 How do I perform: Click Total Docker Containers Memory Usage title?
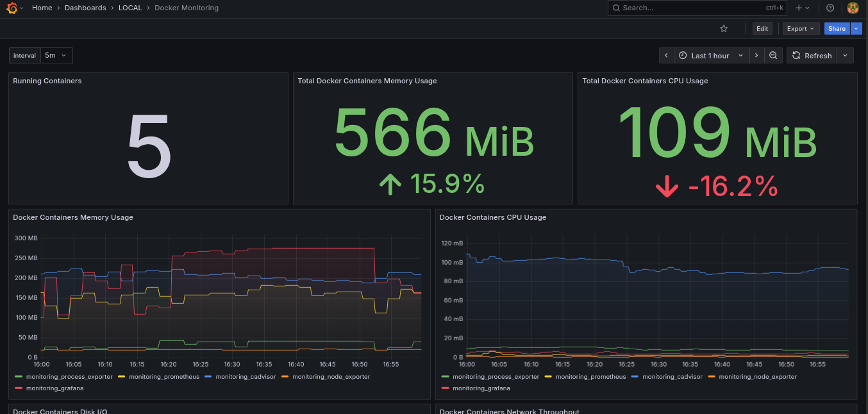pyautogui.click(x=367, y=81)
